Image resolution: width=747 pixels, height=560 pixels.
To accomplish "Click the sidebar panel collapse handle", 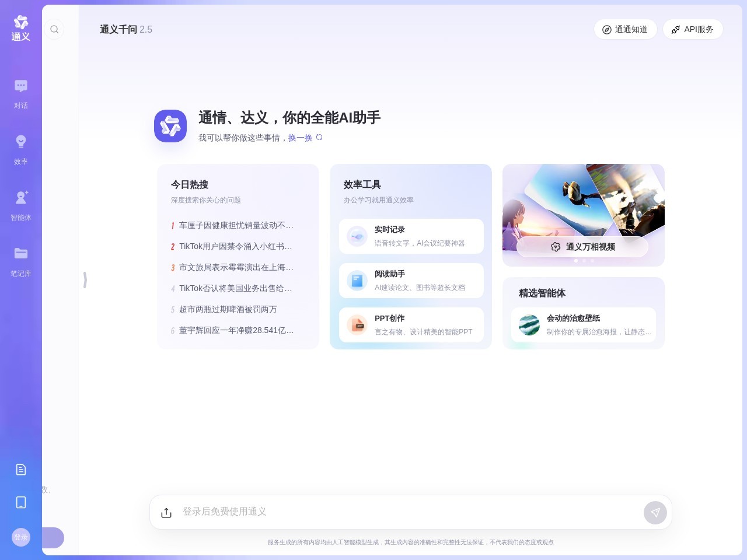I will click(x=85, y=280).
